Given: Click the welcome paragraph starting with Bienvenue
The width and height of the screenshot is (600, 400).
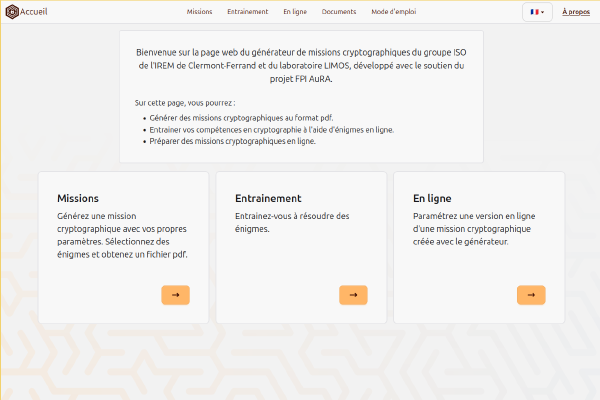Looking at the screenshot, I should coord(301,65).
